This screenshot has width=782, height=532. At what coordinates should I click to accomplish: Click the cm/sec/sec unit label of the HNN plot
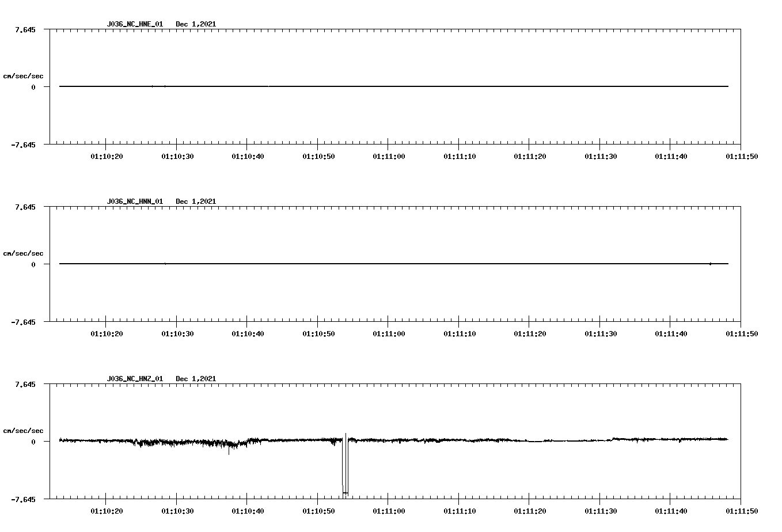(x=23, y=253)
